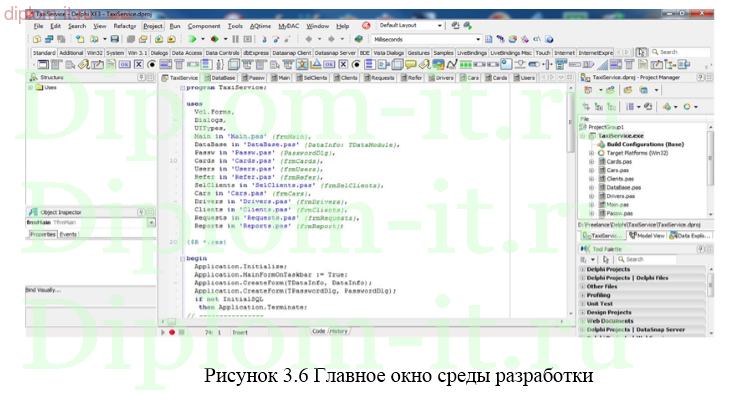Select ProjectGroup1 root node
The height and width of the screenshot is (400, 739).
[x=606, y=127]
